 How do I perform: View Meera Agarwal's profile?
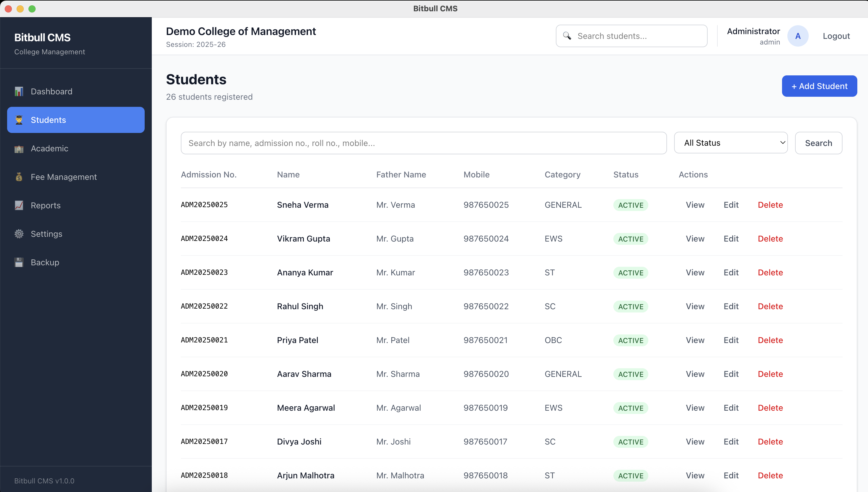click(x=695, y=408)
